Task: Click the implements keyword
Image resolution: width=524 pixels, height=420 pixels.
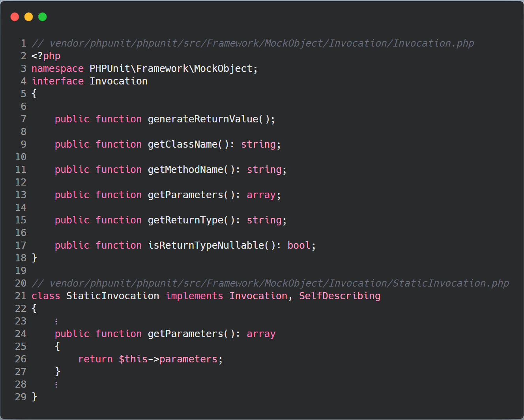Action: click(x=194, y=296)
